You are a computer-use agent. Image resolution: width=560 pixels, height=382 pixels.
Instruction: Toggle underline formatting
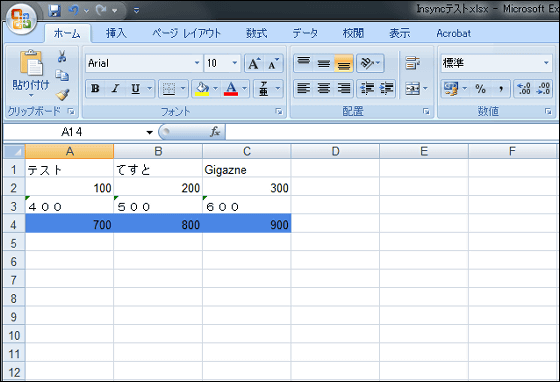[x=136, y=89]
